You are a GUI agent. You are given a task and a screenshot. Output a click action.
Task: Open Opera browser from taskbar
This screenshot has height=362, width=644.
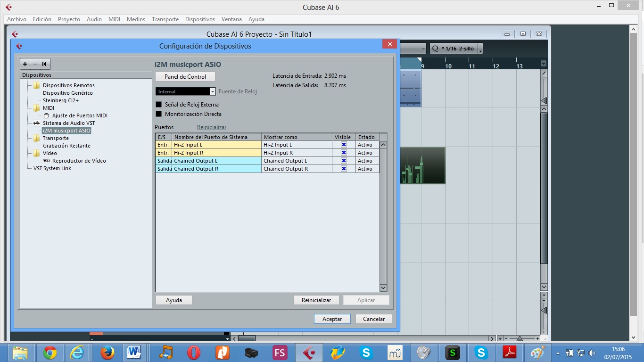[x=194, y=353]
